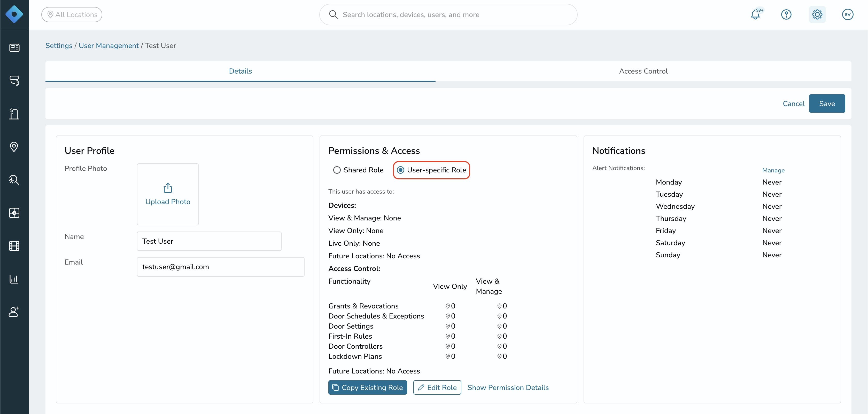868x414 pixels.
Task: Select the Shared Role radio button
Action: (337, 170)
